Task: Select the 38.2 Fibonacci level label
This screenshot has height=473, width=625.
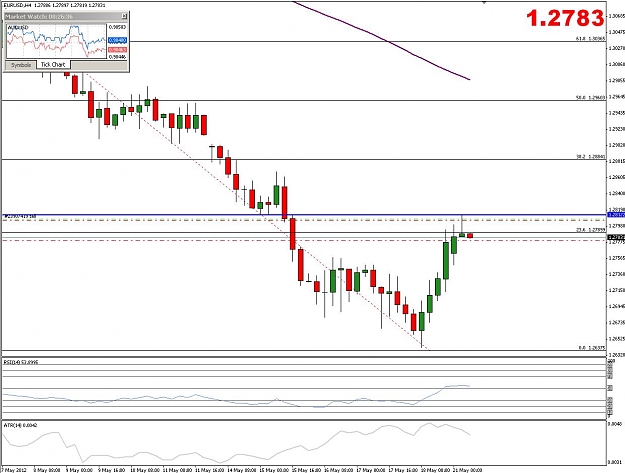Action: pos(591,157)
